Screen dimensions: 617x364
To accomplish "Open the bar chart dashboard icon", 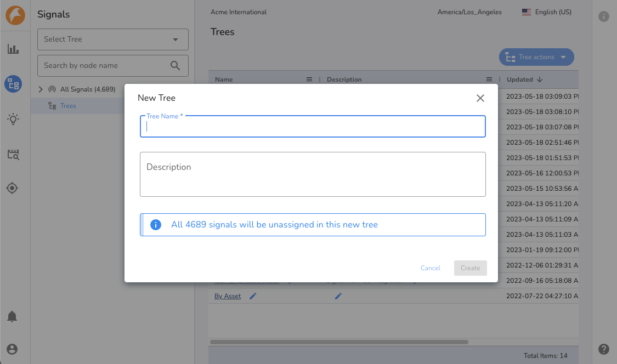I will [x=13, y=49].
